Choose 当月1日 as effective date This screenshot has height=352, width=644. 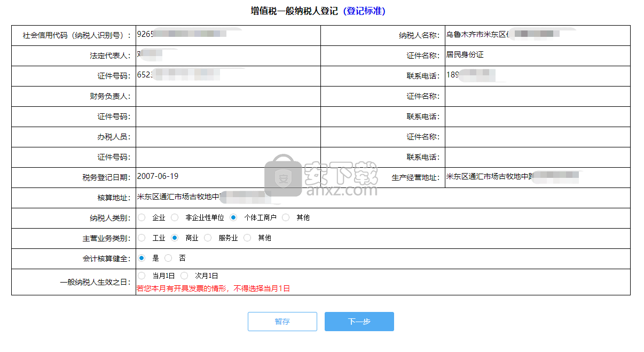142,276
